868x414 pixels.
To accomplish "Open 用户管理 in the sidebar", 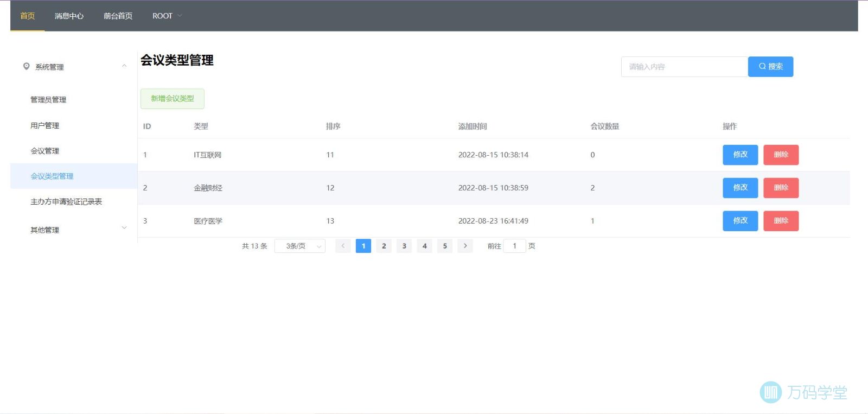I will pyautogui.click(x=44, y=125).
